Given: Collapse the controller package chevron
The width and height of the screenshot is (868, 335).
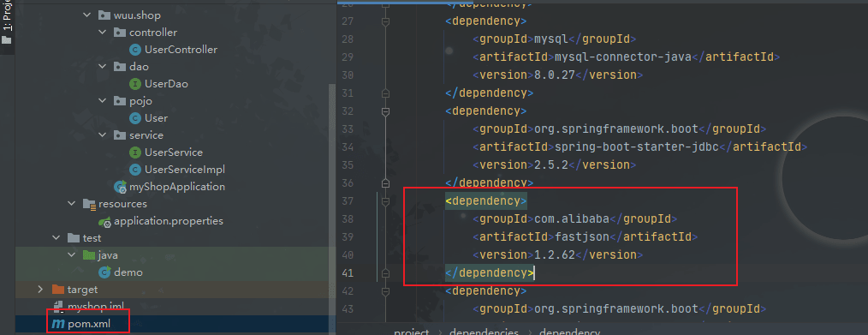Looking at the screenshot, I should pyautogui.click(x=102, y=32).
